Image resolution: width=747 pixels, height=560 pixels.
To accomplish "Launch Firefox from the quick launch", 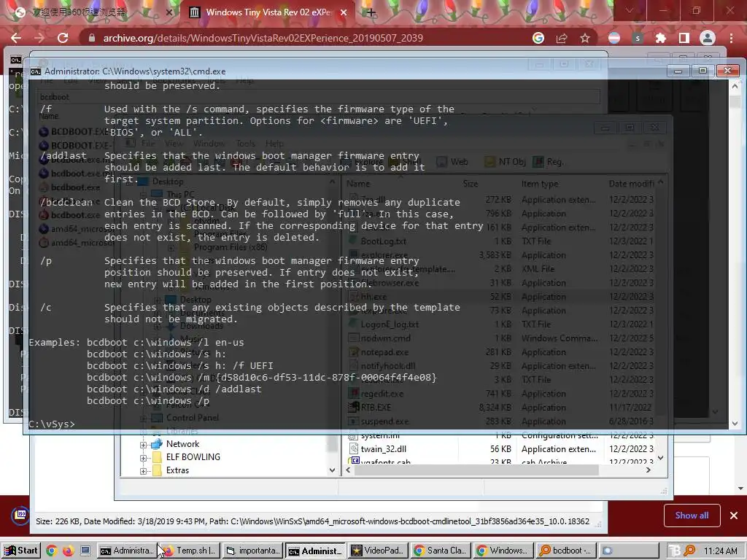I will pyautogui.click(x=68, y=551).
